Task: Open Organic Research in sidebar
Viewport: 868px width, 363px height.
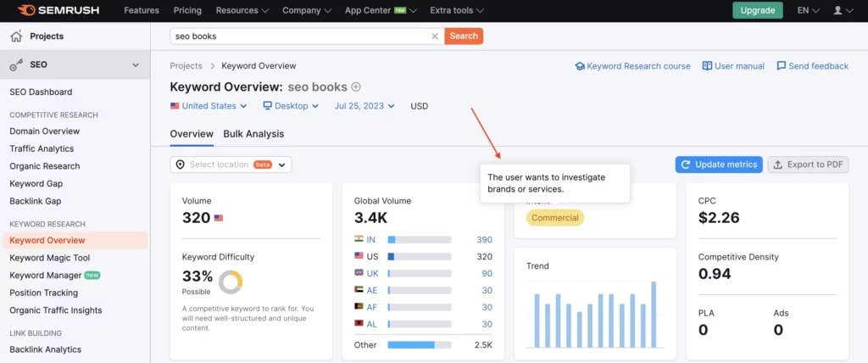Action: click(x=45, y=166)
